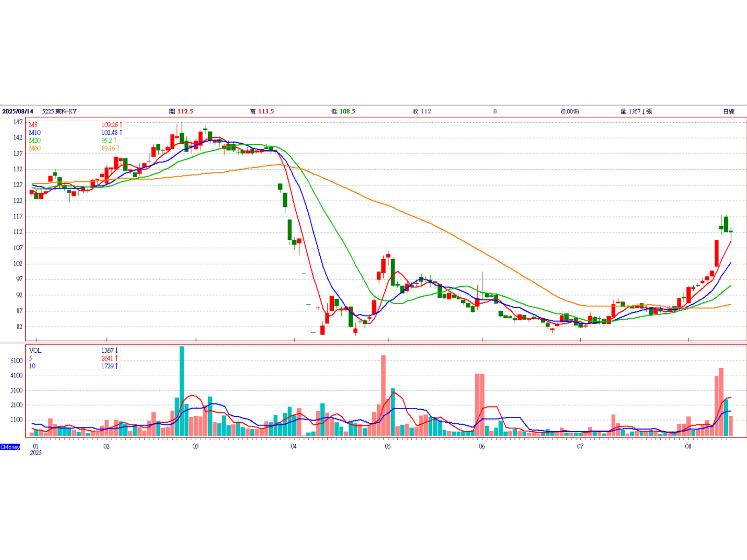747x560 pixels.
Task: Click the M5 moving average legend
Action: 33,125
